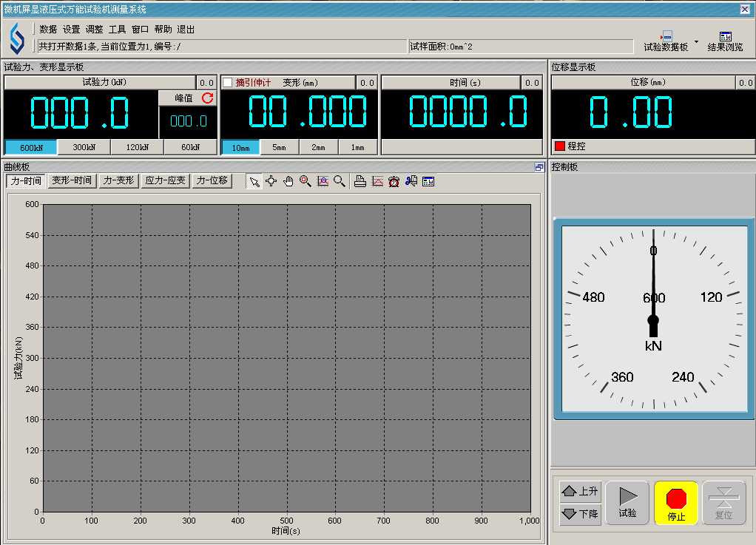
Task: Open 结果浏览 results browser
Action: [x=725, y=41]
